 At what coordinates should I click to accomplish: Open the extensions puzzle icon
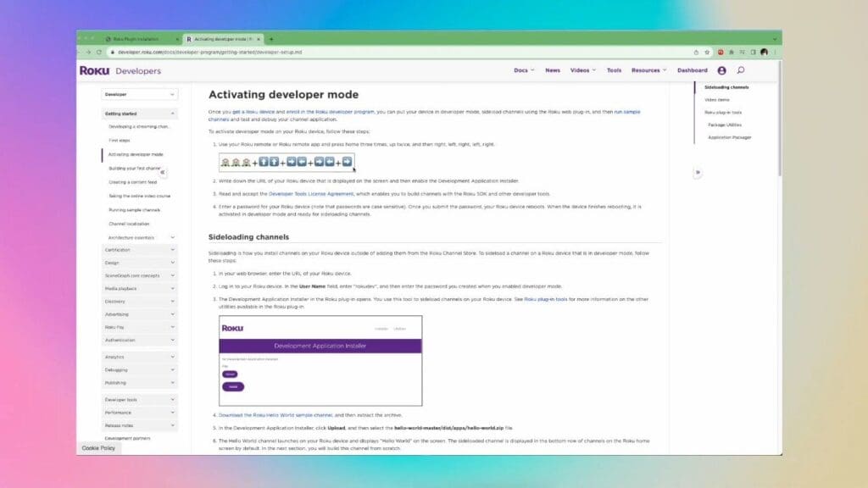tap(732, 52)
